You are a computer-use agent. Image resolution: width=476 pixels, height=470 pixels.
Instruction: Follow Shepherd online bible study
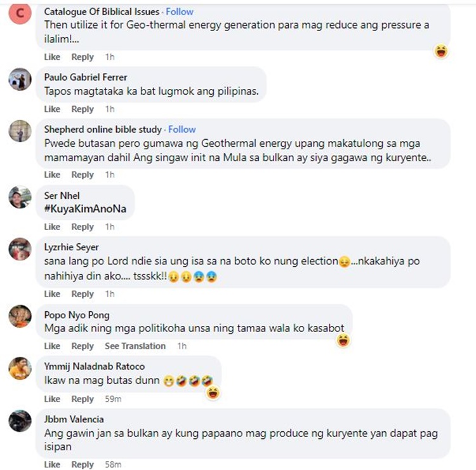[x=182, y=129]
